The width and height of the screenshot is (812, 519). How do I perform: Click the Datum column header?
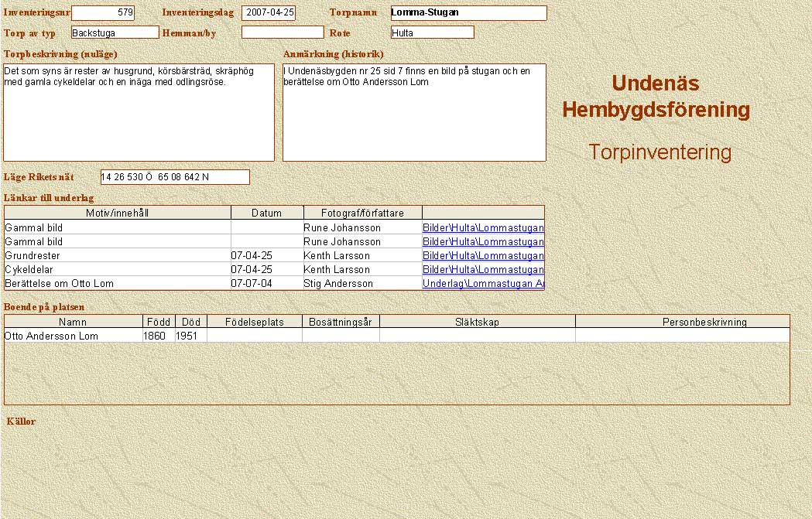click(266, 213)
